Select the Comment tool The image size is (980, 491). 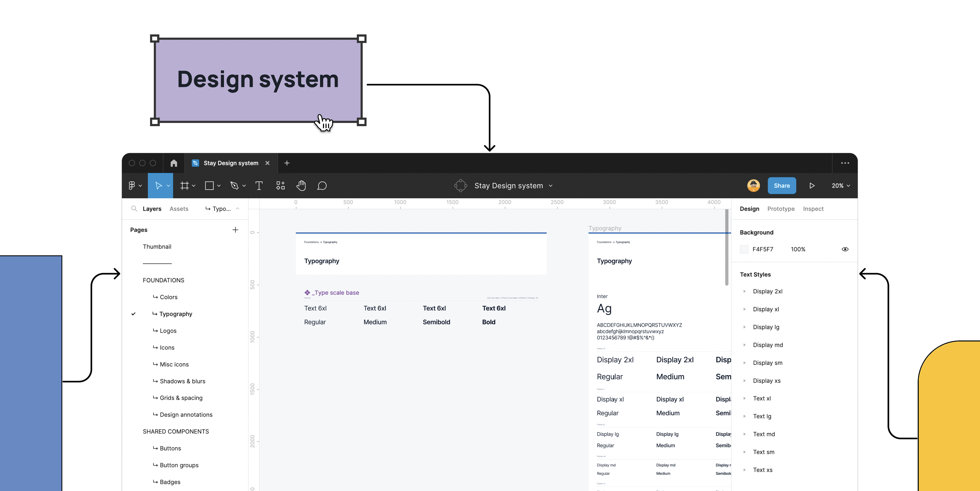(322, 186)
